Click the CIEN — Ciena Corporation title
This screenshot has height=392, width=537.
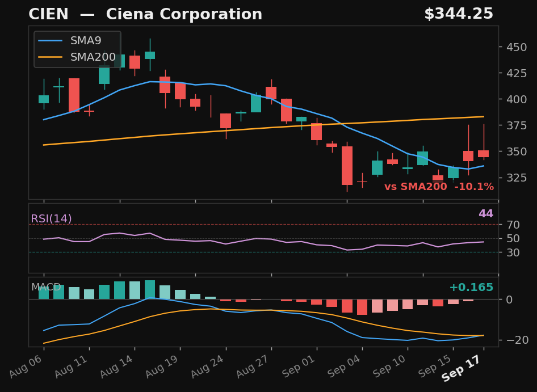click(x=145, y=14)
